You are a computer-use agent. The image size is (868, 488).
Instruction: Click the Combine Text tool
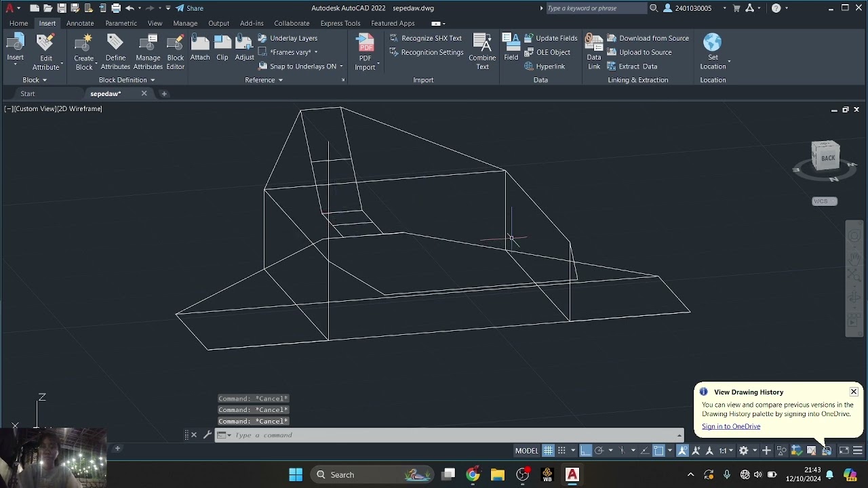point(482,52)
